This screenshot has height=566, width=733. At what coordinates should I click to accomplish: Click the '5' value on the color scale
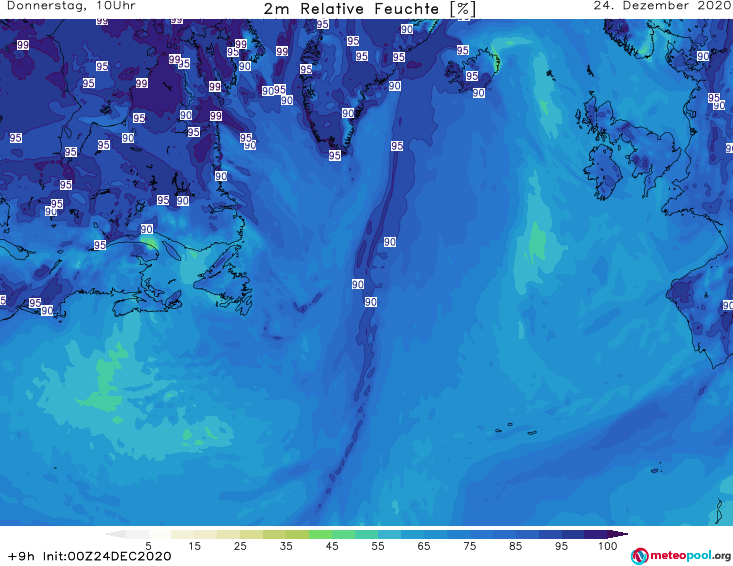click(148, 546)
